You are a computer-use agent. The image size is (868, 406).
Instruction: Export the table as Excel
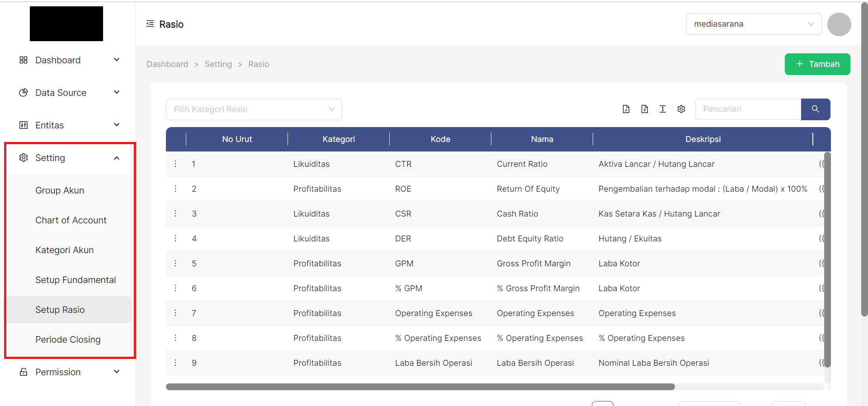point(645,109)
